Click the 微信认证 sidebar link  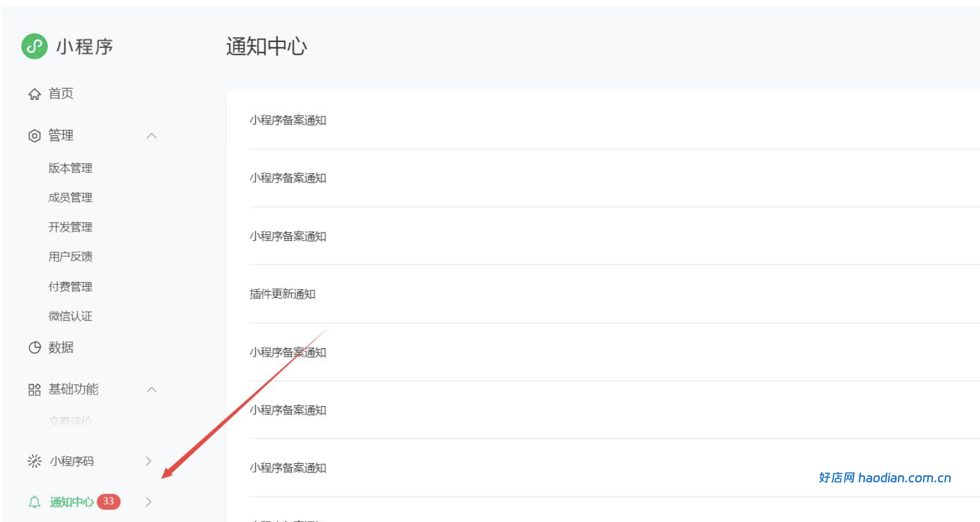click(70, 316)
